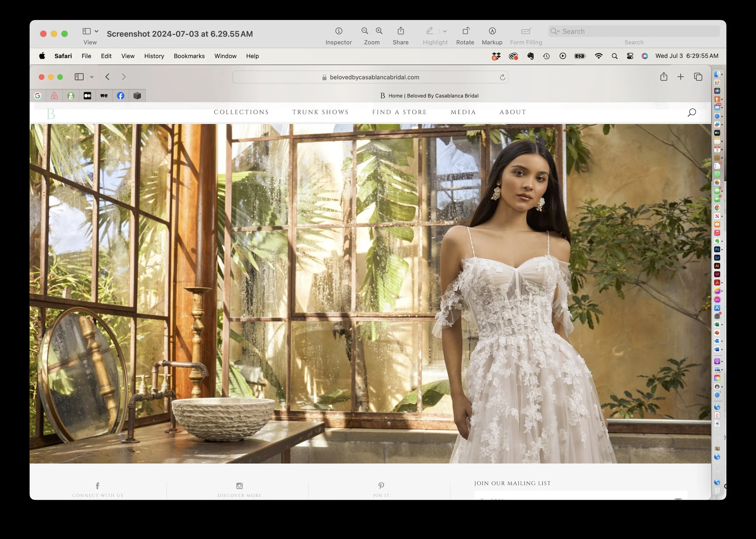Expand the Preview View sidebar dropdown chevron
The image size is (756, 539).
96,31
